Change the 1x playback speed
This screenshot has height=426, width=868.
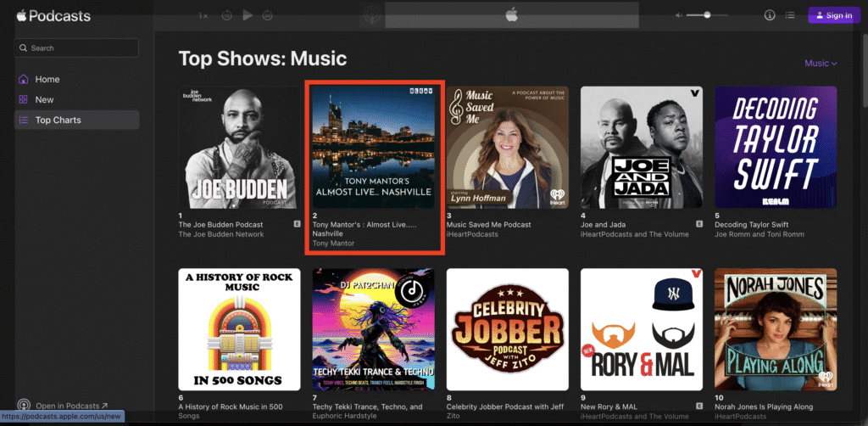[203, 15]
